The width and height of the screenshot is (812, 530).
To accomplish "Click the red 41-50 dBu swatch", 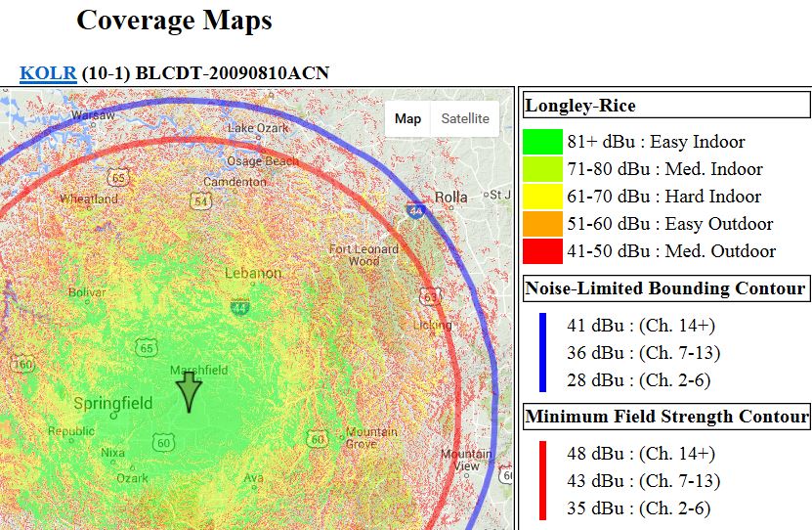I will tap(542, 251).
